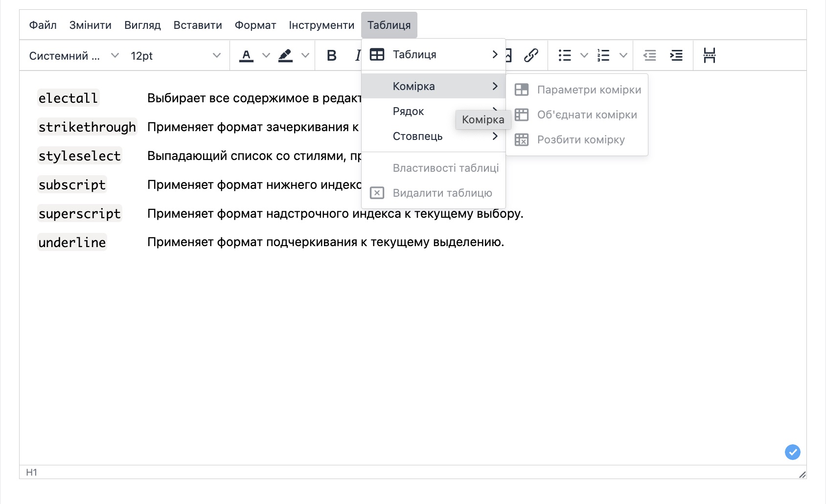This screenshot has width=826, height=504.
Task: Click the insert link icon
Action: pos(531,56)
